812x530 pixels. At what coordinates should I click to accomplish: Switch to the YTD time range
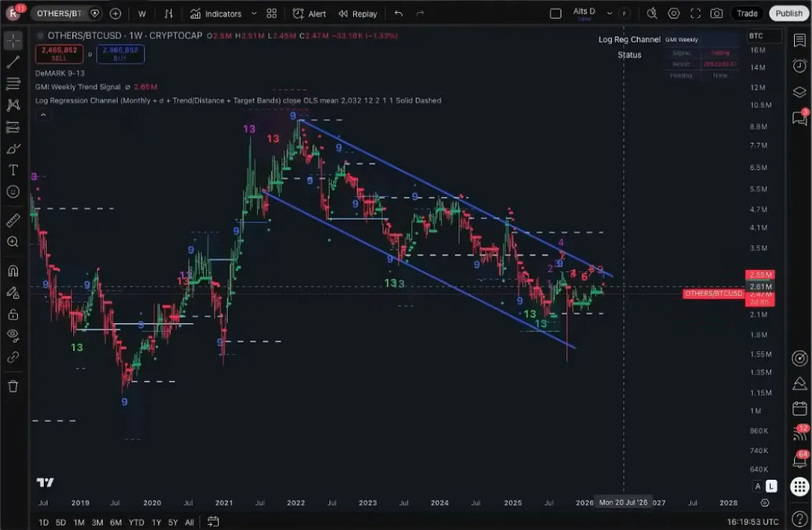(136, 522)
